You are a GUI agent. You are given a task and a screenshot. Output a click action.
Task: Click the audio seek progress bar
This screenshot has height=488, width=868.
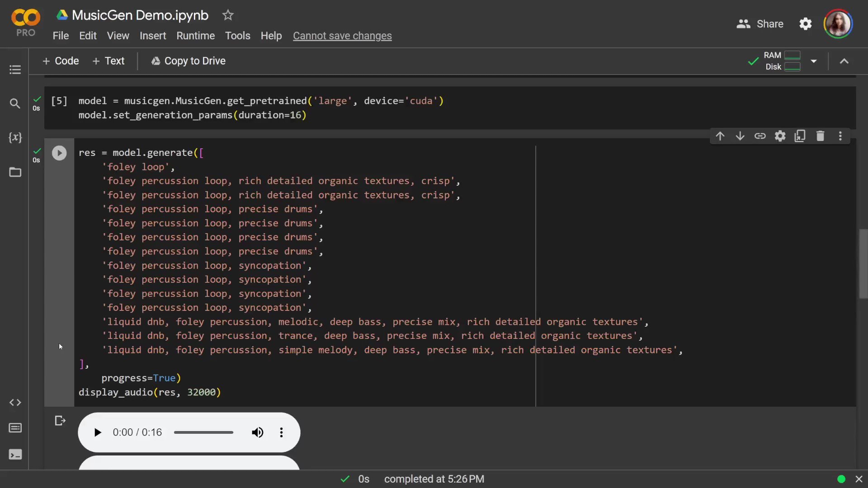click(x=203, y=432)
